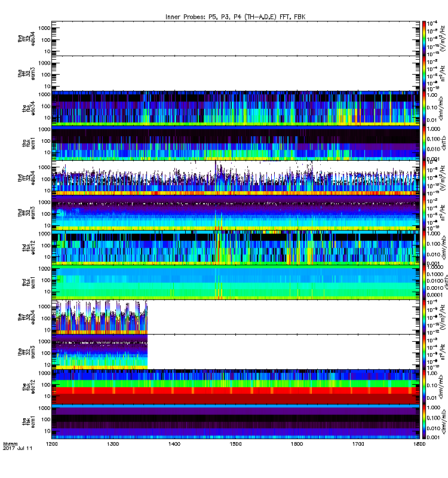Click the 'the fff 32 scm3' panel label
This screenshot has width=448, height=478.
click(x=26, y=352)
